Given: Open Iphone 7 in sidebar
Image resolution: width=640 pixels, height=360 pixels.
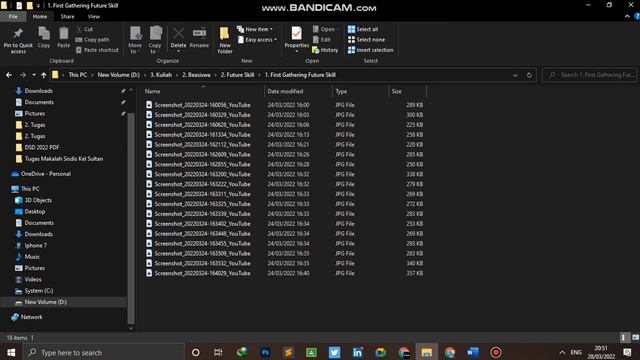Looking at the screenshot, I should tap(36, 246).
